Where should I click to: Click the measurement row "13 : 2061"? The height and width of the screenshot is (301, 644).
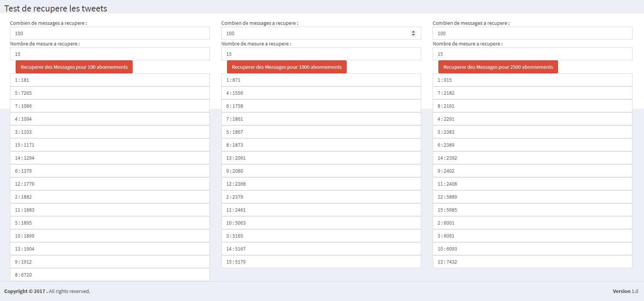tap(321, 158)
